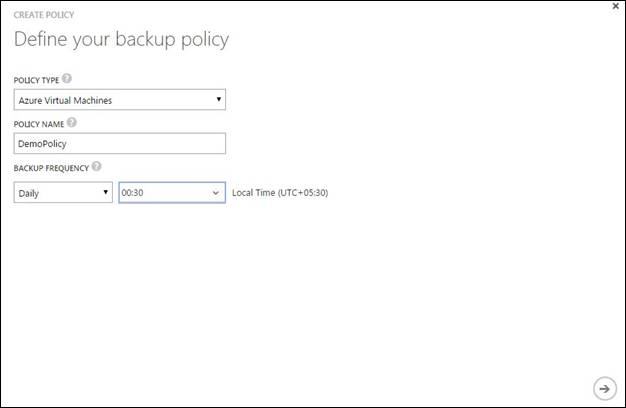Viewport: 626px width, 408px height.
Task: Click the arrow on the Policy Type dropdown
Action: click(219, 99)
